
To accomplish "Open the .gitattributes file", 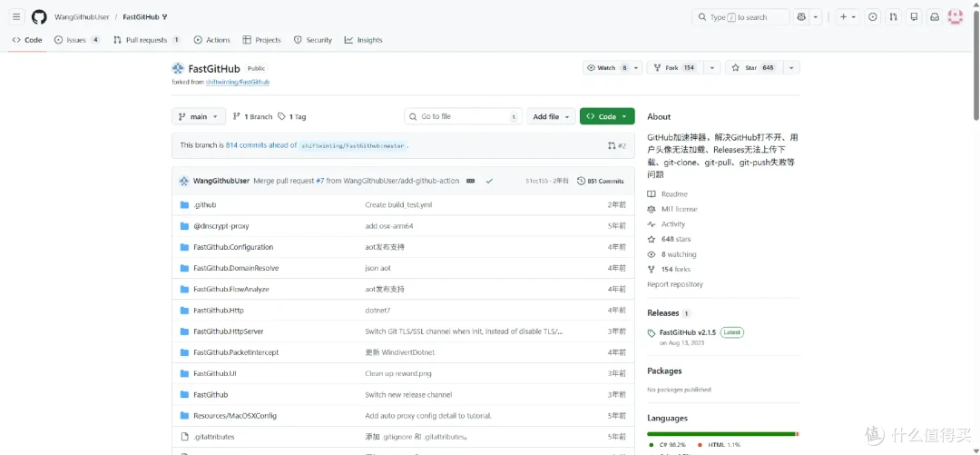I will [x=214, y=436].
